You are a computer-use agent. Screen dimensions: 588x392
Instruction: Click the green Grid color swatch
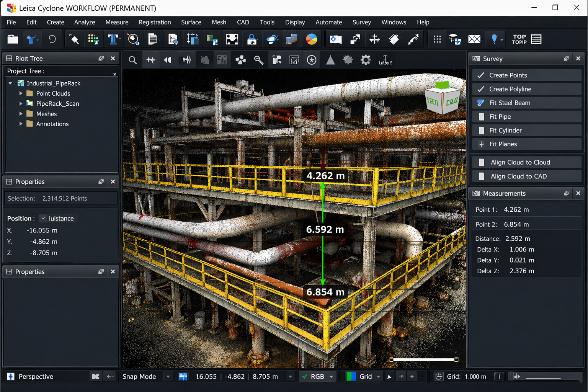point(351,377)
